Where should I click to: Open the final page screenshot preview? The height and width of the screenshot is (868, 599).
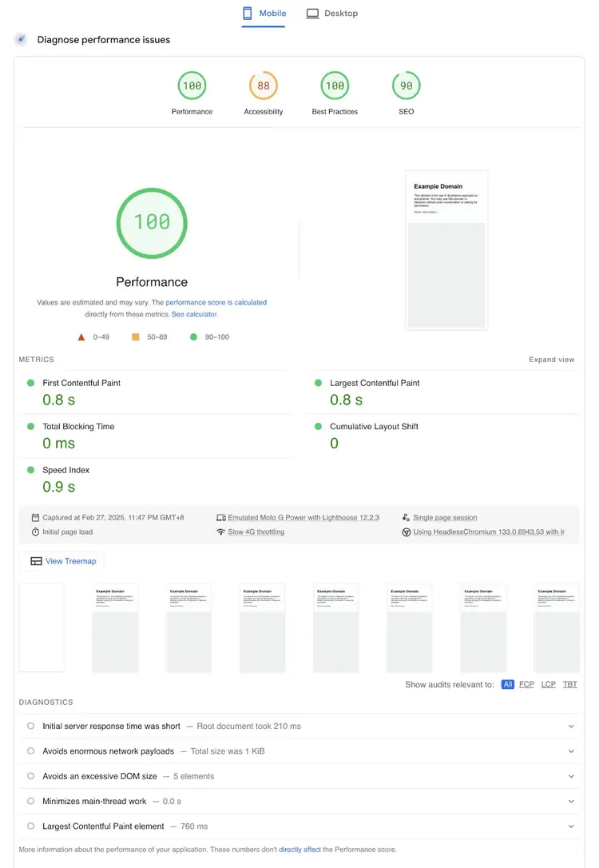[x=446, y=249]
